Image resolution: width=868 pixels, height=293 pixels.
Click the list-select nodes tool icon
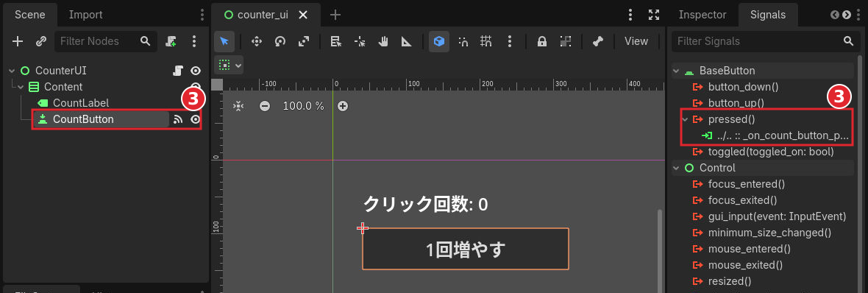pos(335,41)
